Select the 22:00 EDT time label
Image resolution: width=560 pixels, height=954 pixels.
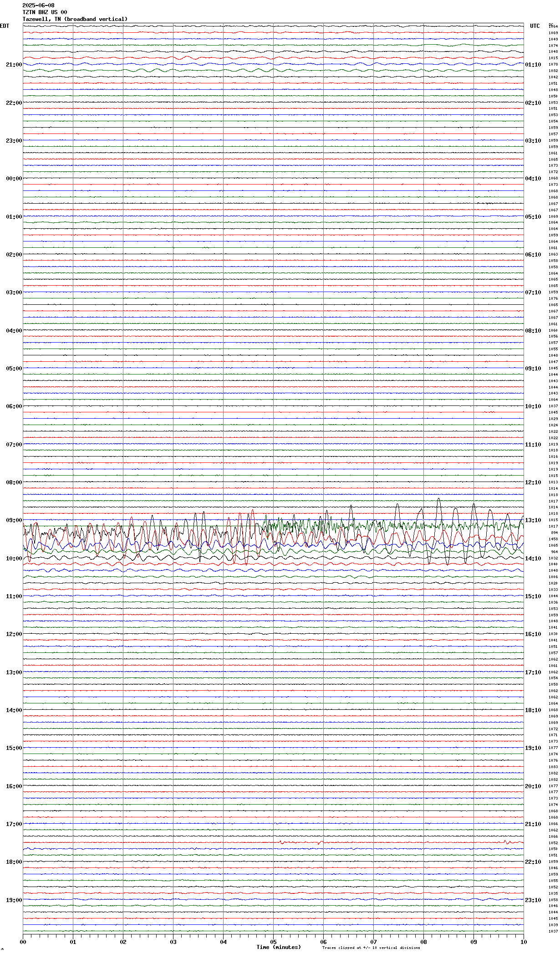pos(14,103)
